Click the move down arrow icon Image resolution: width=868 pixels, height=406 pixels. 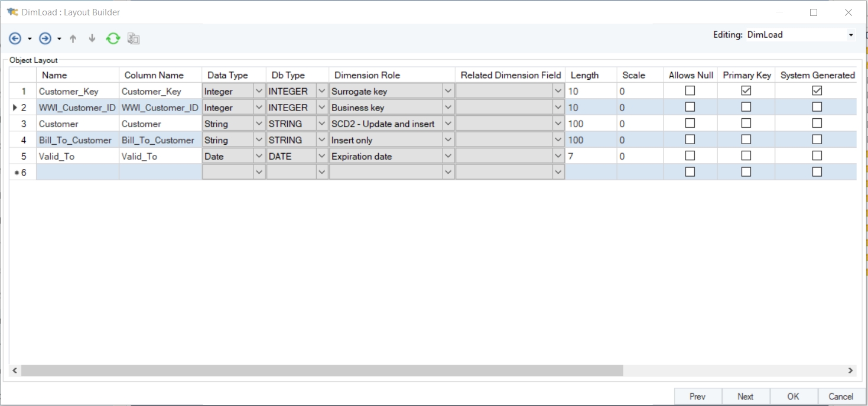(92, 38)
